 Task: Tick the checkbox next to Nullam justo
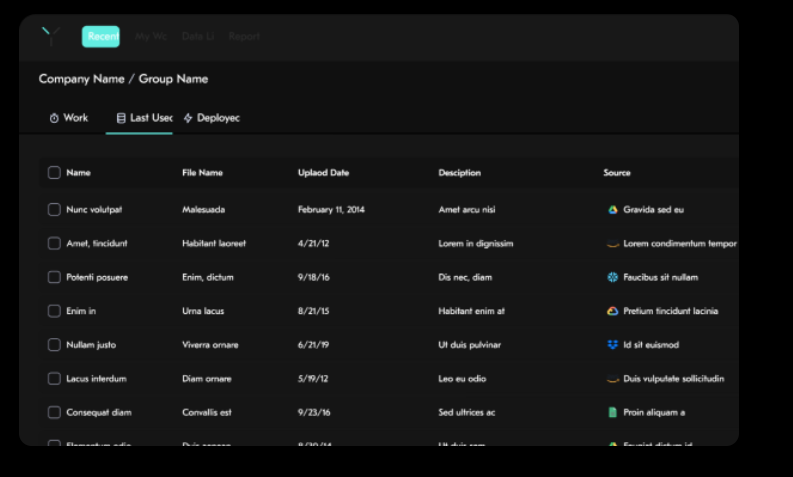pyautogui.click(x=54, y=345)
